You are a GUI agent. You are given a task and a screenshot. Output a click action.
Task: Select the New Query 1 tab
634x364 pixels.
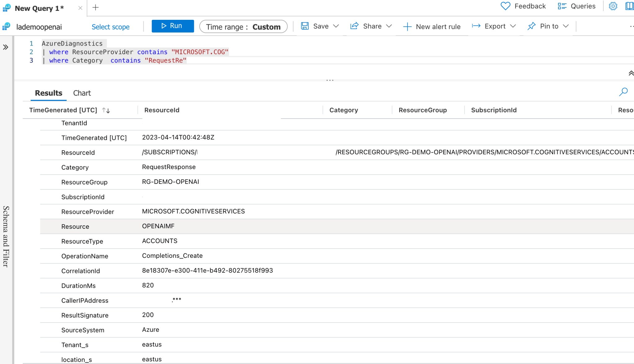(x=39, y=8)
